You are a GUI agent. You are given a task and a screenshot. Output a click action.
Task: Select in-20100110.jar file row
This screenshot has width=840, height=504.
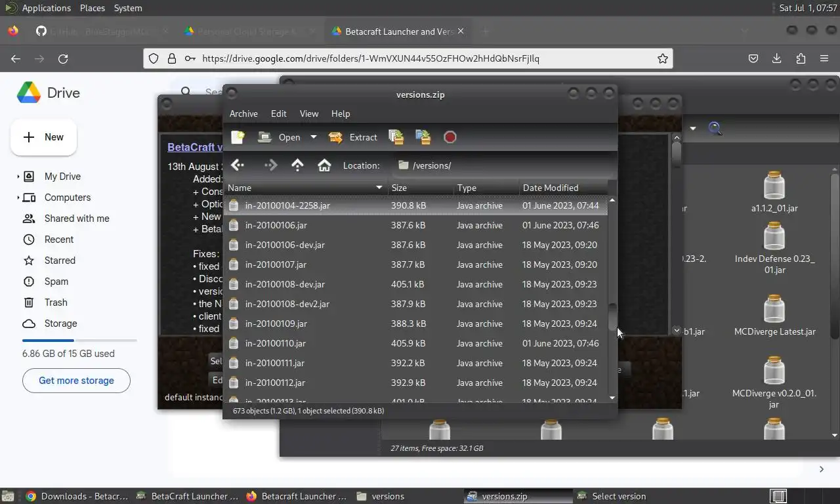pos(415,343)
